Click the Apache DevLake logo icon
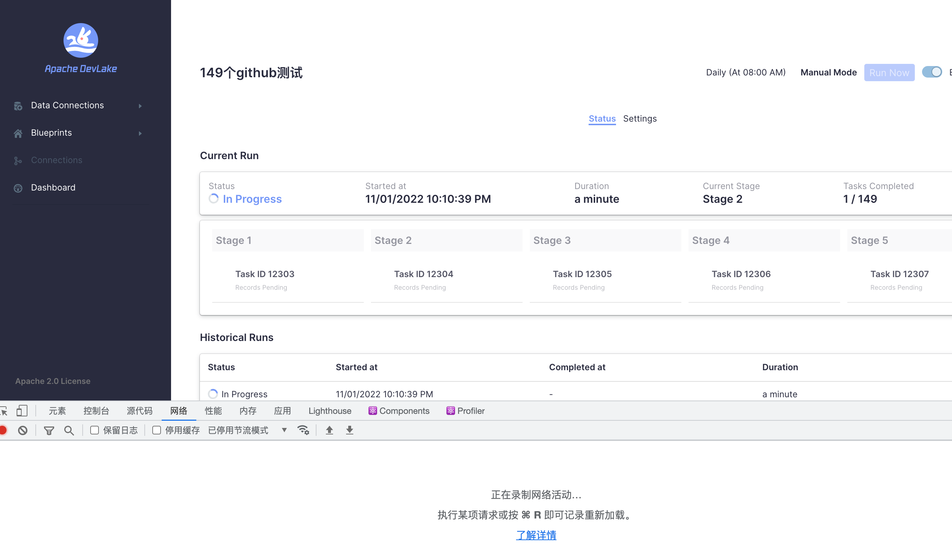This screenshot has width=952, height=560. tap(80, 40)
